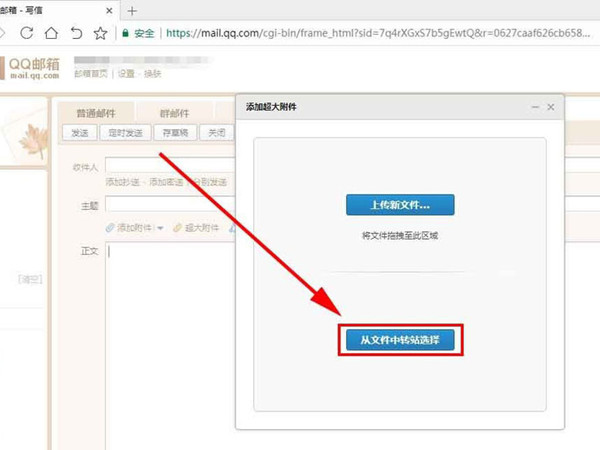
Task: Click the green security lock icon
Action: point(125,33)
